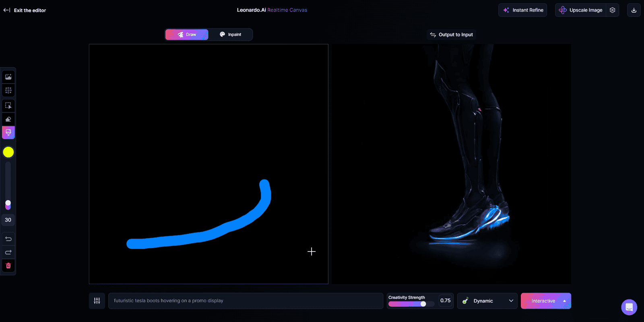
Task: Open generation settings sliders icon
Action: 97,301
